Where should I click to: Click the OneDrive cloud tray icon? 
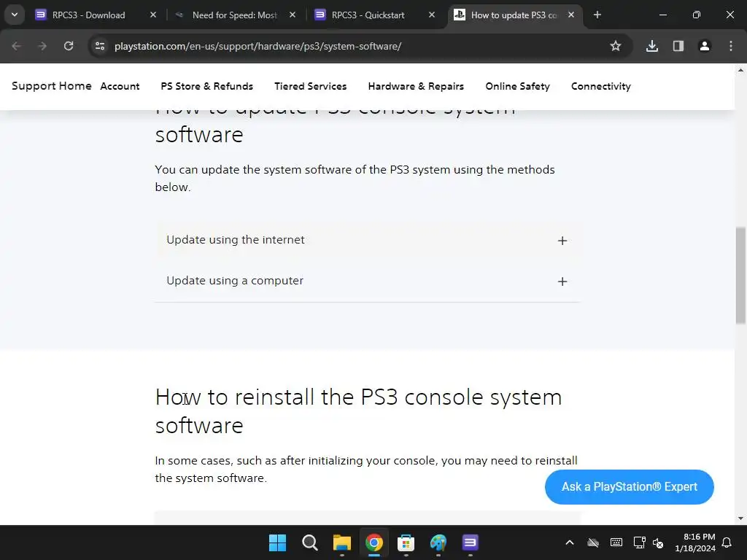pos(592,542)
